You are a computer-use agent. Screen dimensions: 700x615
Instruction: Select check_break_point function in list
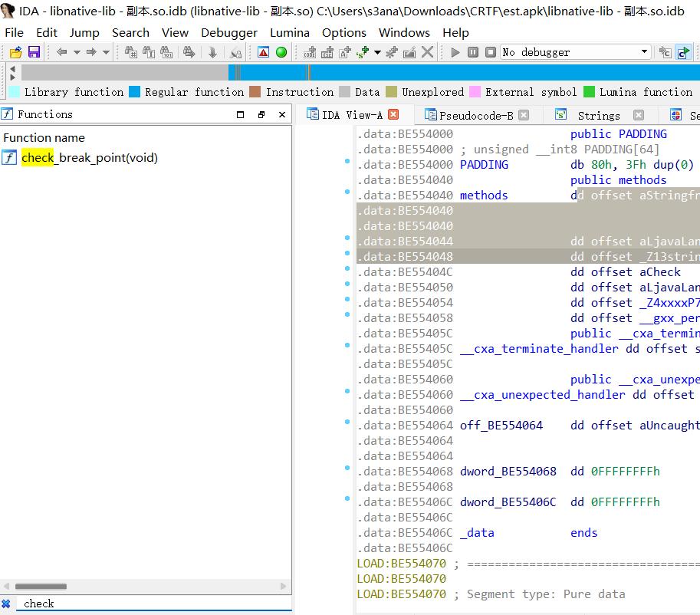pos(89,158)
